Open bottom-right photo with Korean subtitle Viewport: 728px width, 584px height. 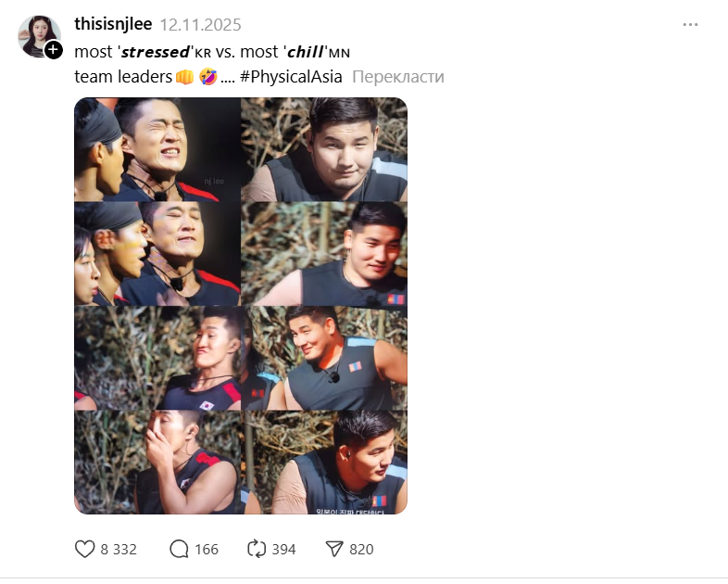coord(324,463)
